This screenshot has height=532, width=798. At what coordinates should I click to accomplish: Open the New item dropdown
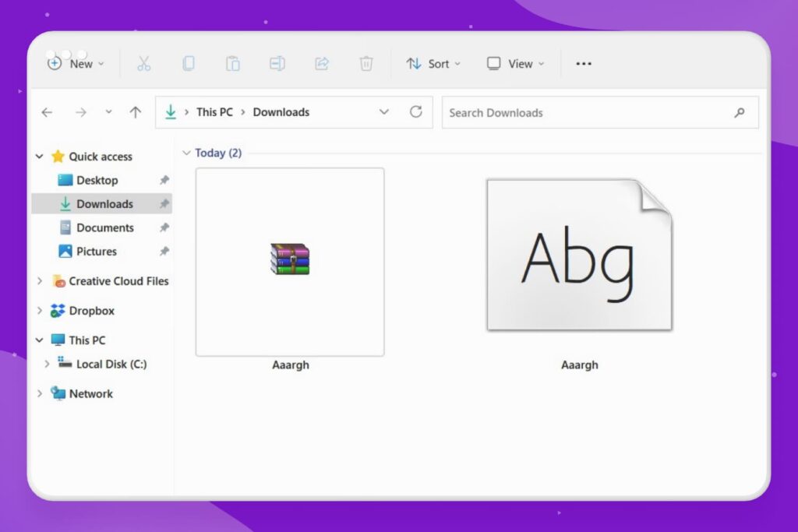(x=76, y=64)
